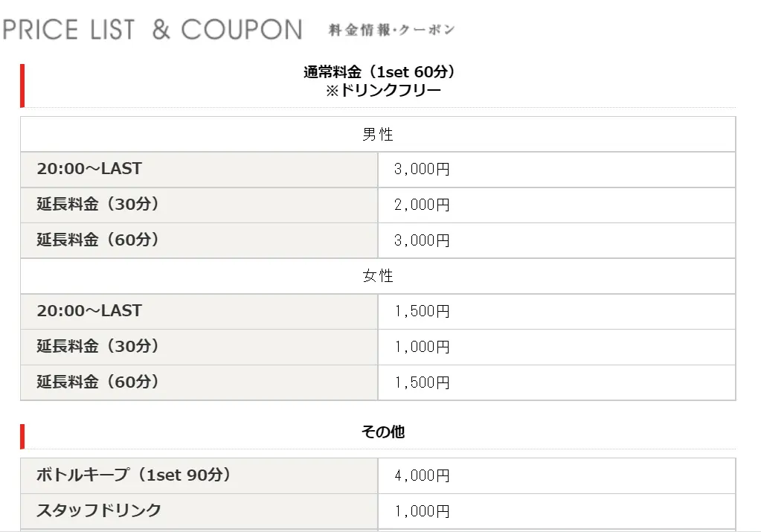Select the ボトルキープ（1set 90分）row
The width and height of the screenshot is (761, 532).
click(x=378, y=475)
